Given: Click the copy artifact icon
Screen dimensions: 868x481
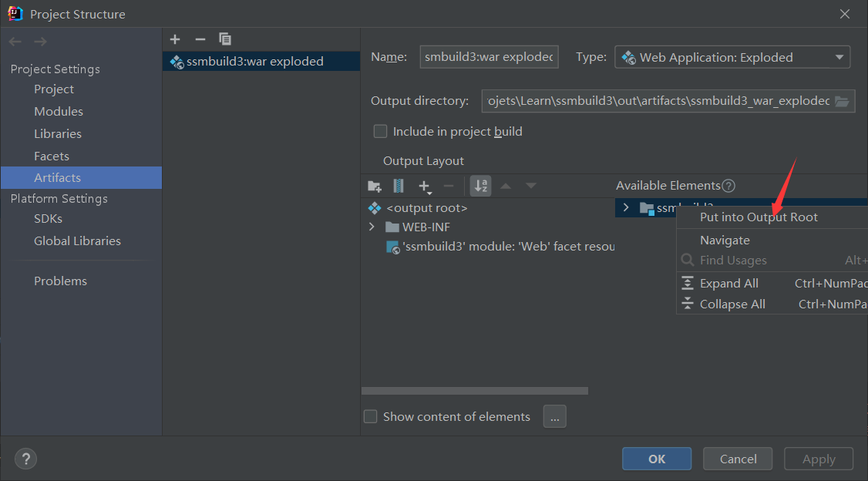Looking at the screenshot, I should click(x=225, y=39).
